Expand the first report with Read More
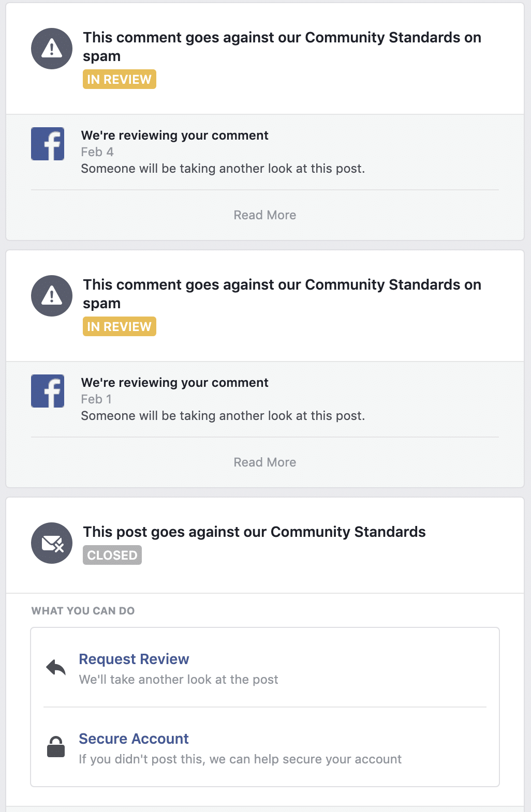Viewport: 531px width, 812px height. 264,215
